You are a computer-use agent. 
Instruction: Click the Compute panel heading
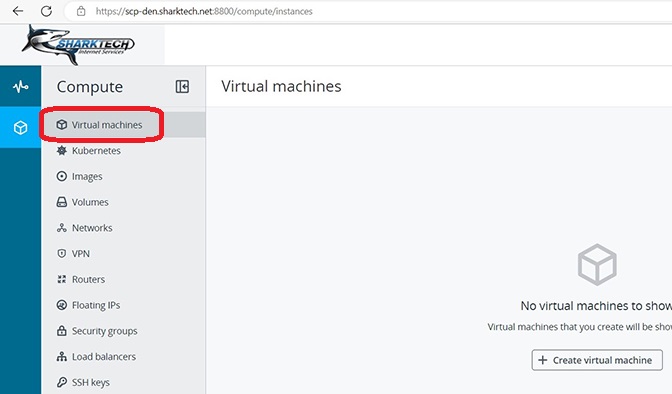(90, 87)
